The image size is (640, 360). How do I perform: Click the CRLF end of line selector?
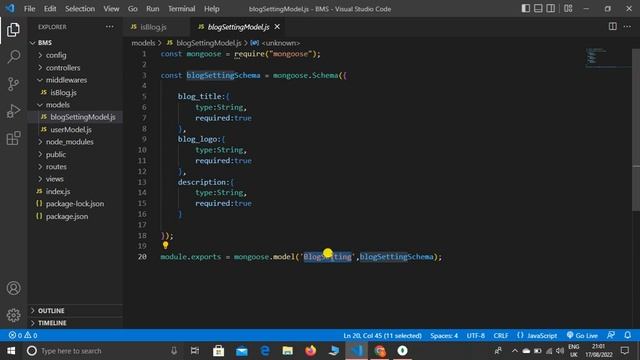(x=501, y=336)
